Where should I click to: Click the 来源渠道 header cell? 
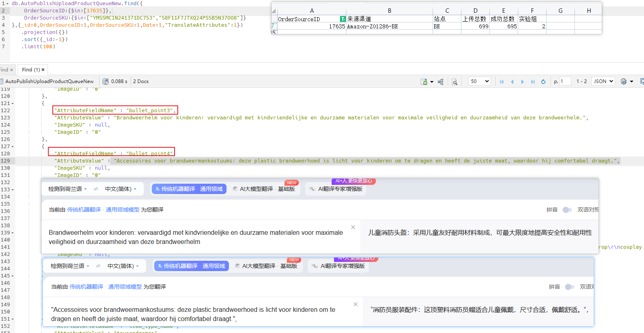pyautogui.click(x=390, y=19)
